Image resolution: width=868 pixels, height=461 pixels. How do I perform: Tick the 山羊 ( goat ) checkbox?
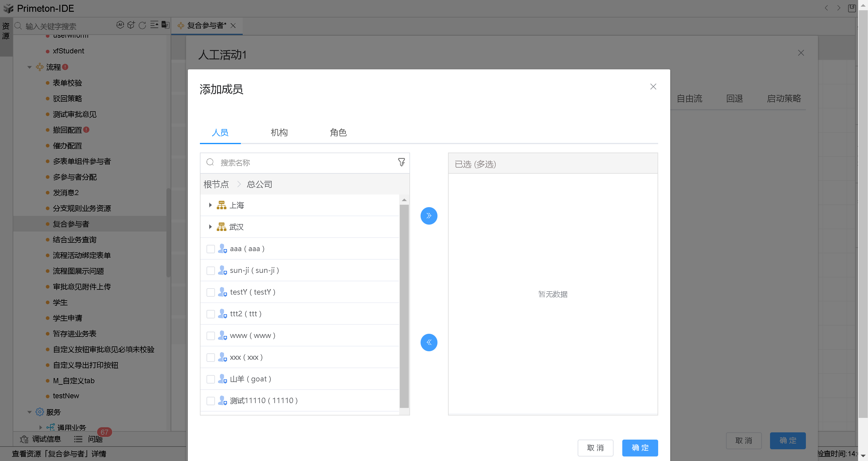[x=211, y=379]
